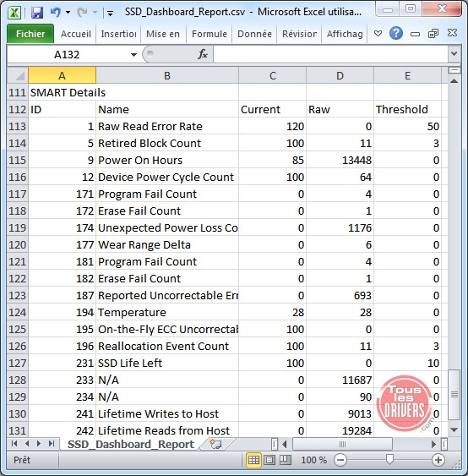This screenshot has width=468, height=476.
Task: Click the raw value 19284 cell
Action: click(x=340, y=430)
